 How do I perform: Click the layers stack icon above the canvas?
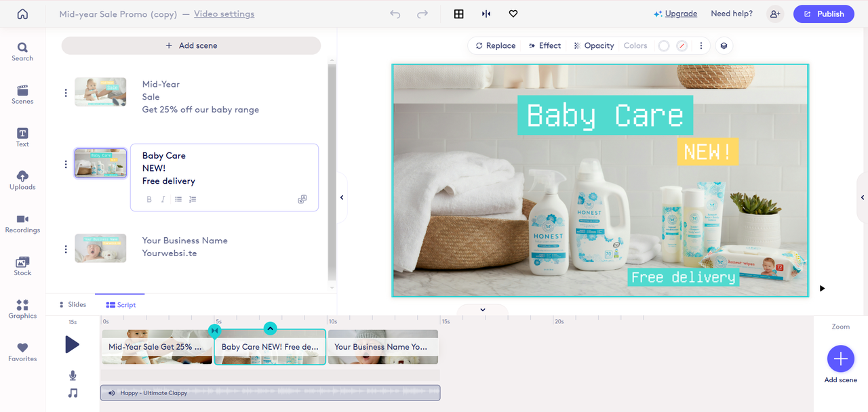(x=724, y=45)
